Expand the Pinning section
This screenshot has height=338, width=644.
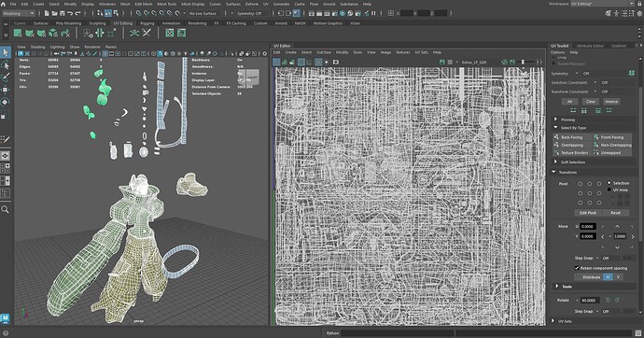click(556, 120)
